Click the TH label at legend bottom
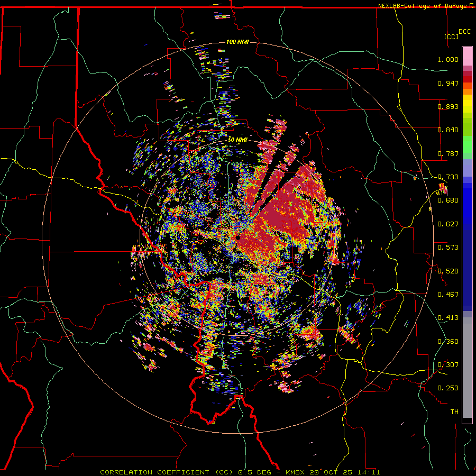 coord(454,411)
